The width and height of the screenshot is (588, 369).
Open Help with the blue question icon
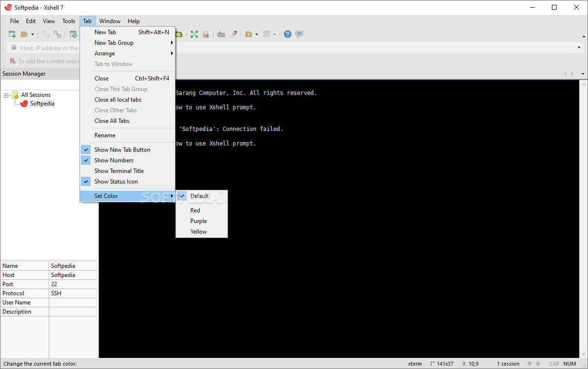coord(288,34)
